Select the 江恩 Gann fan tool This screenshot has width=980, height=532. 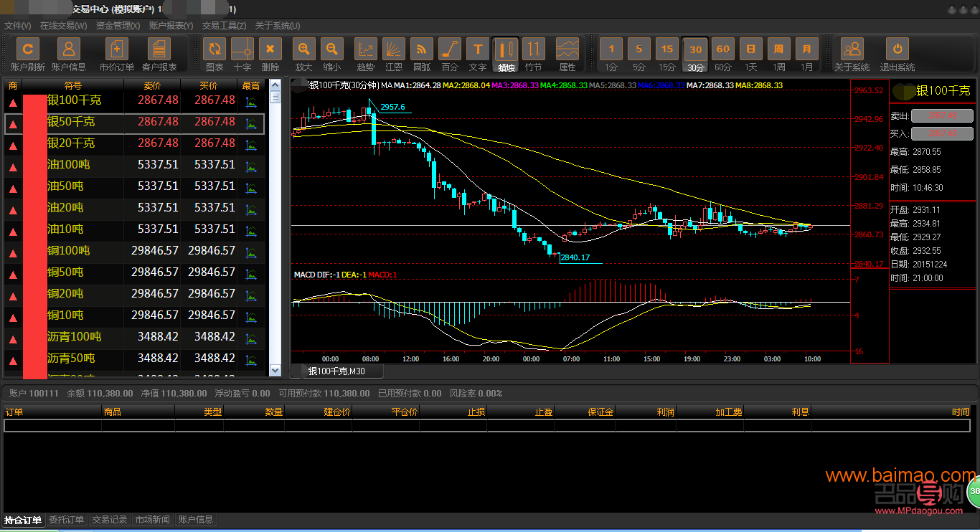tap(393, 49)
